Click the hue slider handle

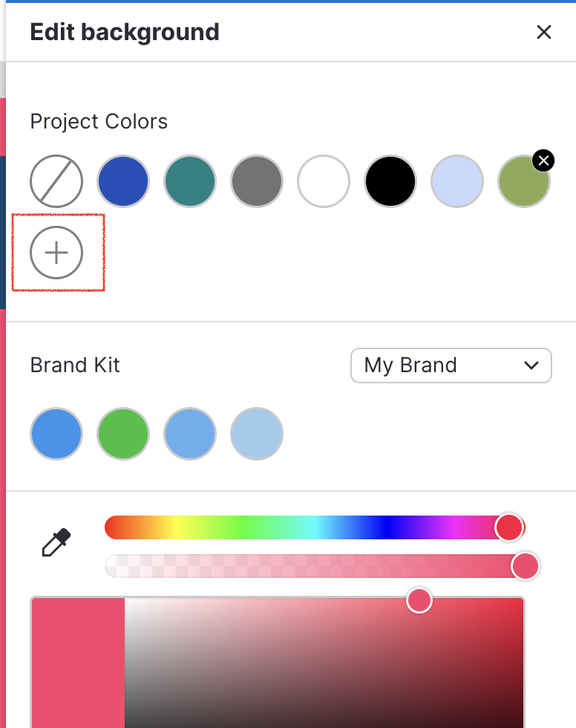tap(510, 527)
